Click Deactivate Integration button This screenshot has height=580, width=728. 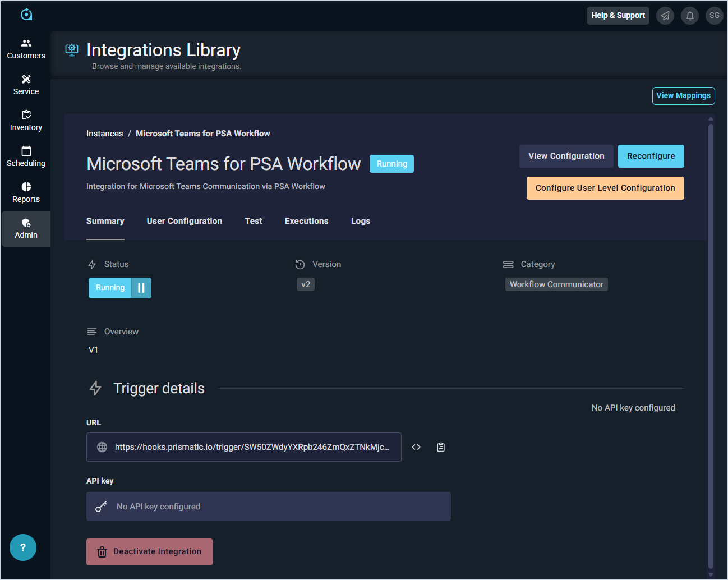click(149, 552)
